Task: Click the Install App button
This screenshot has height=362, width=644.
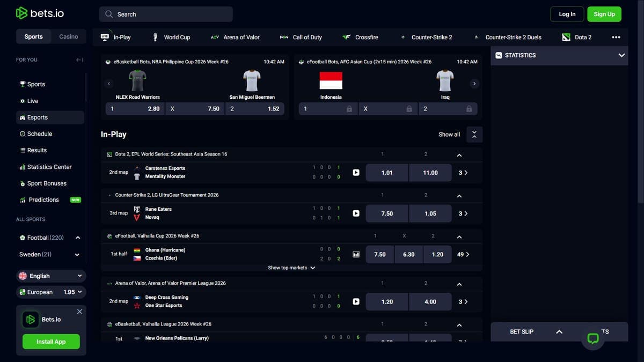Action: pos(51,342)
